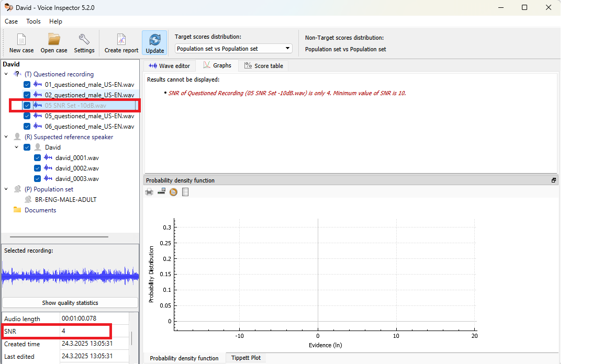Click the Non-Target scores distribution label

tap(344, 38)
